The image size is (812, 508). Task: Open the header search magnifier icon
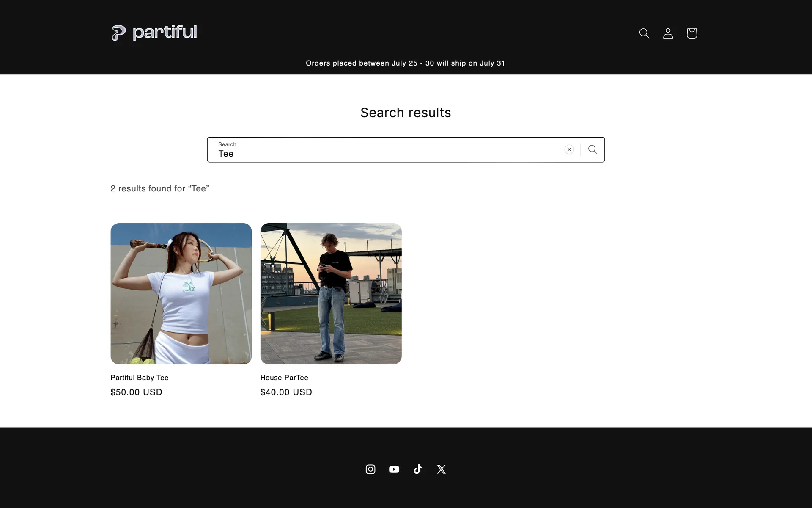coord(644,33)
